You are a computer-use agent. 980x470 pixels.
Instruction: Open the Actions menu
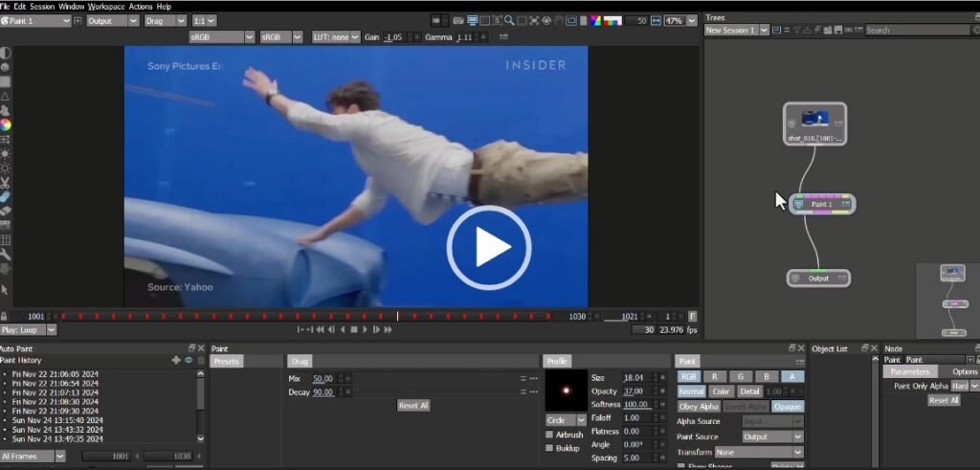(141, 7)
